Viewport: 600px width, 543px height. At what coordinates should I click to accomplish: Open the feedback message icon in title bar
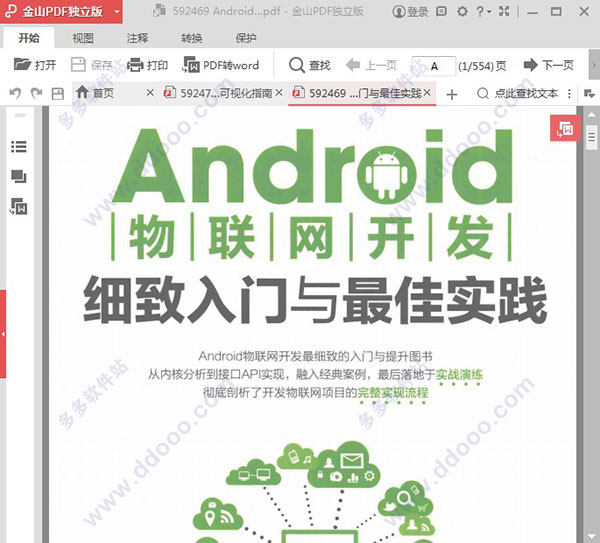[x=441, y=11]
